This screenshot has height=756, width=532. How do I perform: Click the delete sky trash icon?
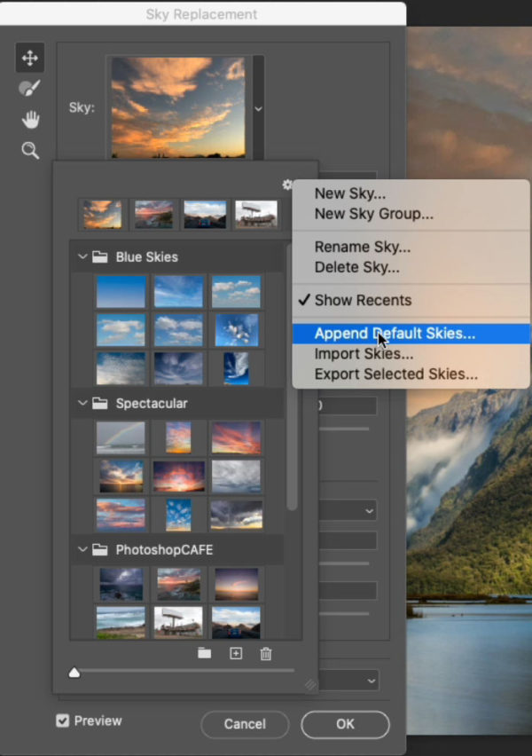click(265, 654)
